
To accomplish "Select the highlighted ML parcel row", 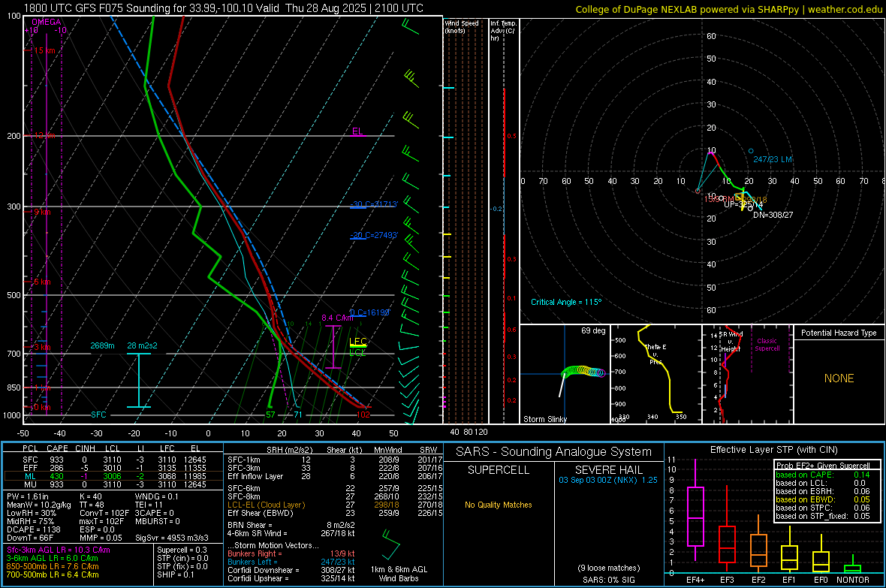I will pos(113,477).
